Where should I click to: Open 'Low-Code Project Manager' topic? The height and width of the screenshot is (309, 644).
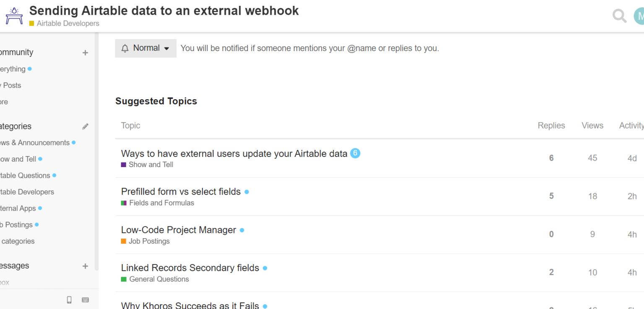(179, 230)
